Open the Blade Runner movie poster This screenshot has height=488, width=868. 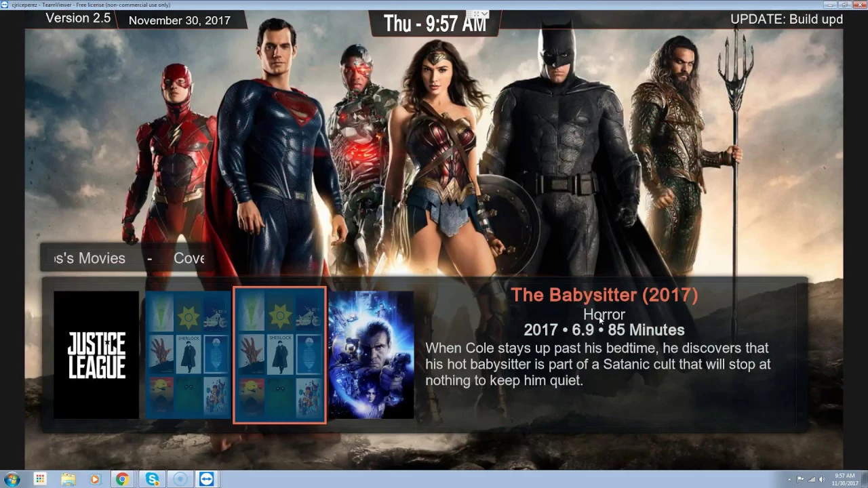coord(371,354)
